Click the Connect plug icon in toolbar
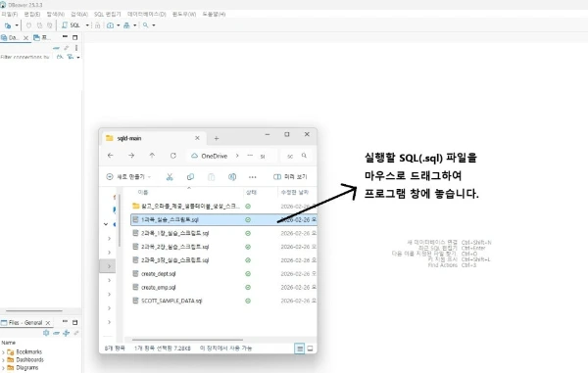 click(28, 25)
